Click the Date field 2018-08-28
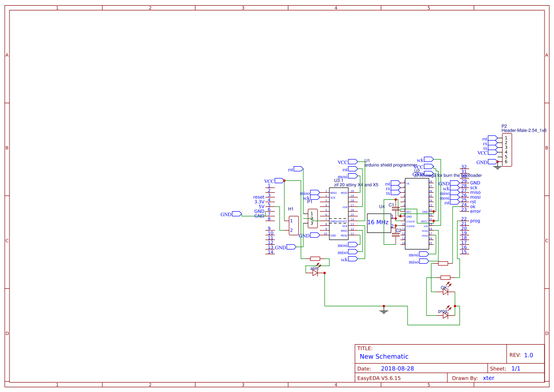Viewport: 554px width, 392px height. tap(398, 368)
